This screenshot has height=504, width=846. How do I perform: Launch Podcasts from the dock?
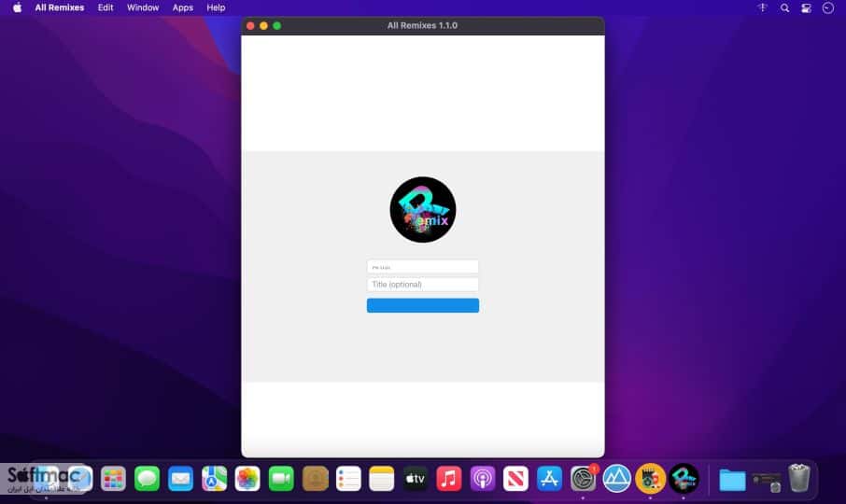point(483,479)
